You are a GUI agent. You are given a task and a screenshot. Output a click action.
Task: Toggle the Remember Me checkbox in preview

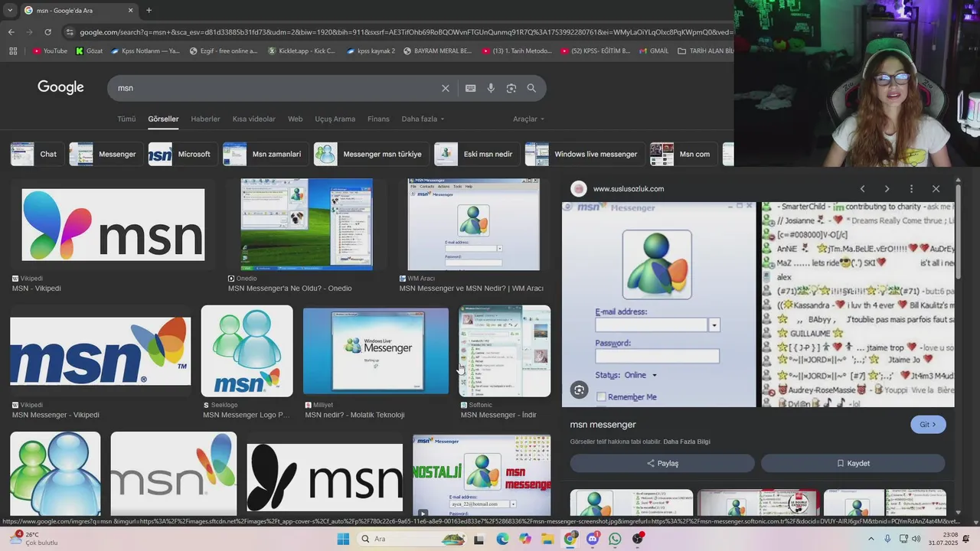[x=601, y=396]
